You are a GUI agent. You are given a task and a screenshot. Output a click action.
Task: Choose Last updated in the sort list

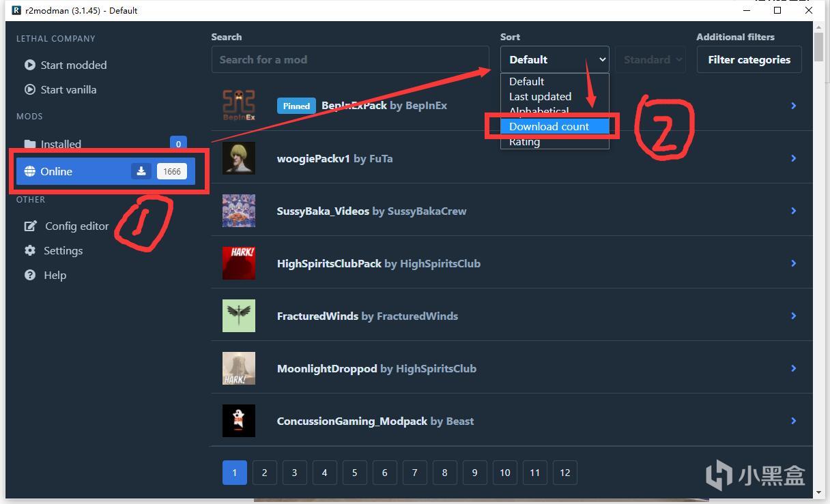[554, 96]
